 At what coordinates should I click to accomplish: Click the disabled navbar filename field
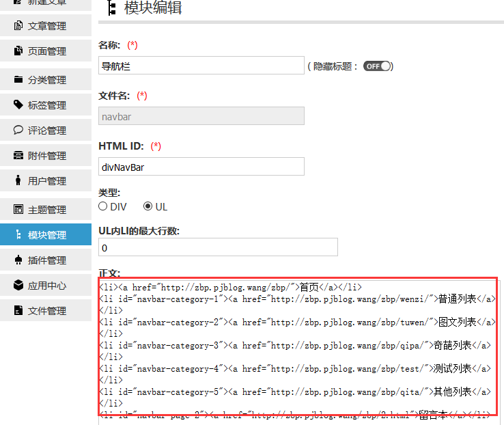(x=201, y=116)
